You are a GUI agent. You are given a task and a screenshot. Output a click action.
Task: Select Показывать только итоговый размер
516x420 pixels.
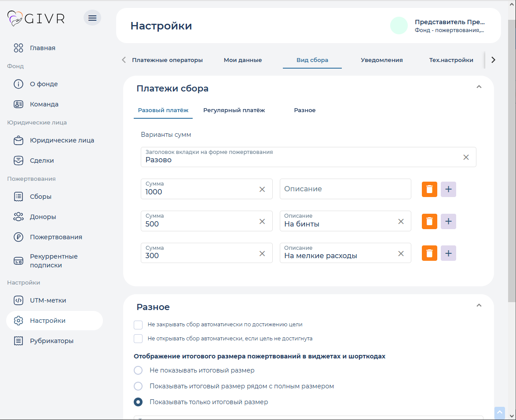(x=138, y=402)
